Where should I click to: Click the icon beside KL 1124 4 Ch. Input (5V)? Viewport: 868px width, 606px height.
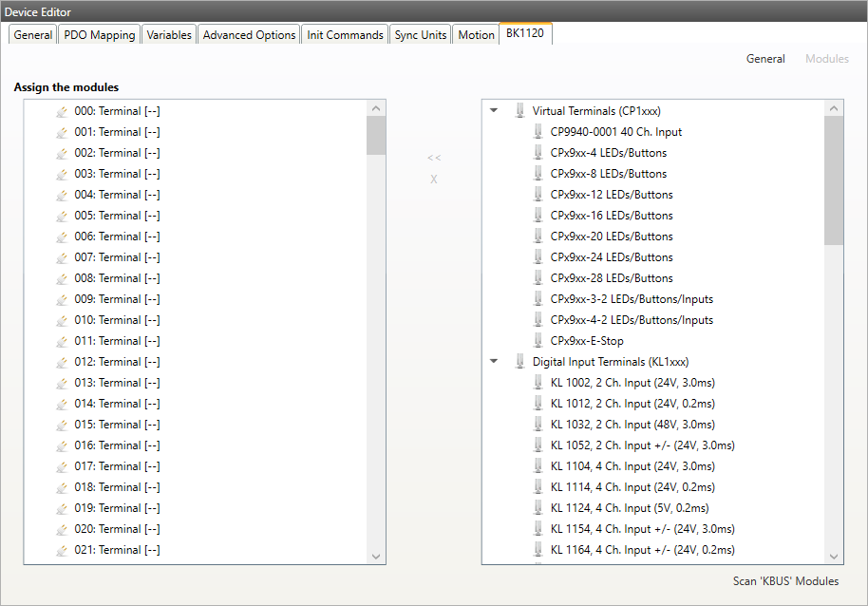click(x=538, y=508)
